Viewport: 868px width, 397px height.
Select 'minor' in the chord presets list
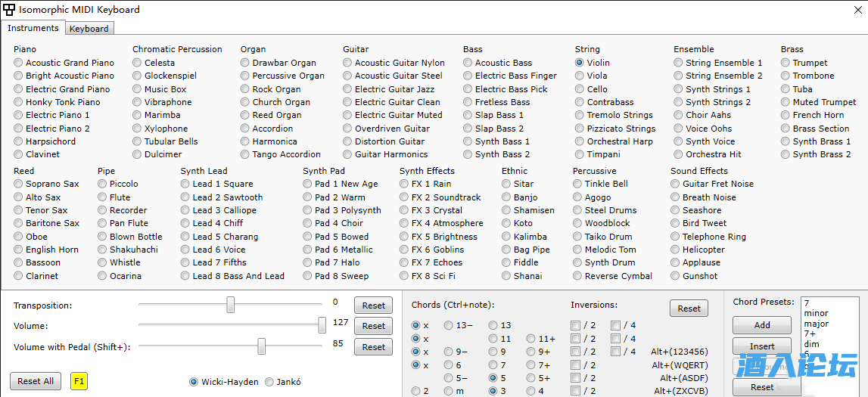coord(817,313)
